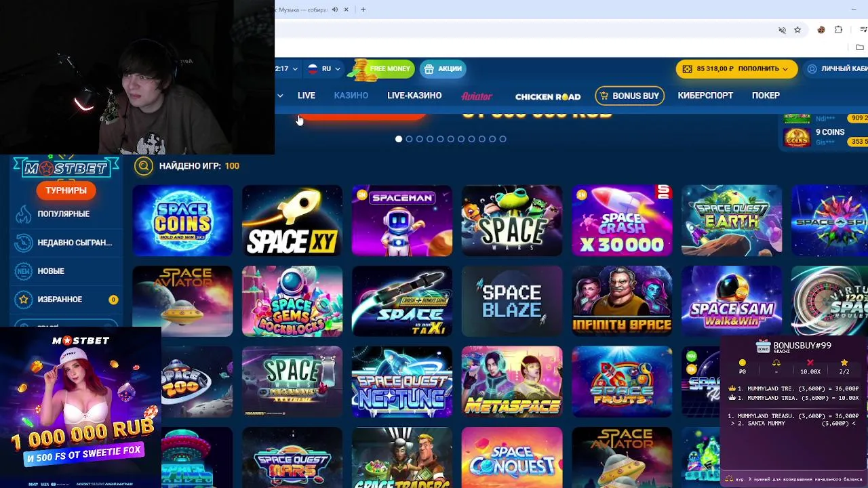Image resolution: width=868 pixels, height=488 pixels.
Task: Select the NEW badge icon for Новые
Action: 24,271
